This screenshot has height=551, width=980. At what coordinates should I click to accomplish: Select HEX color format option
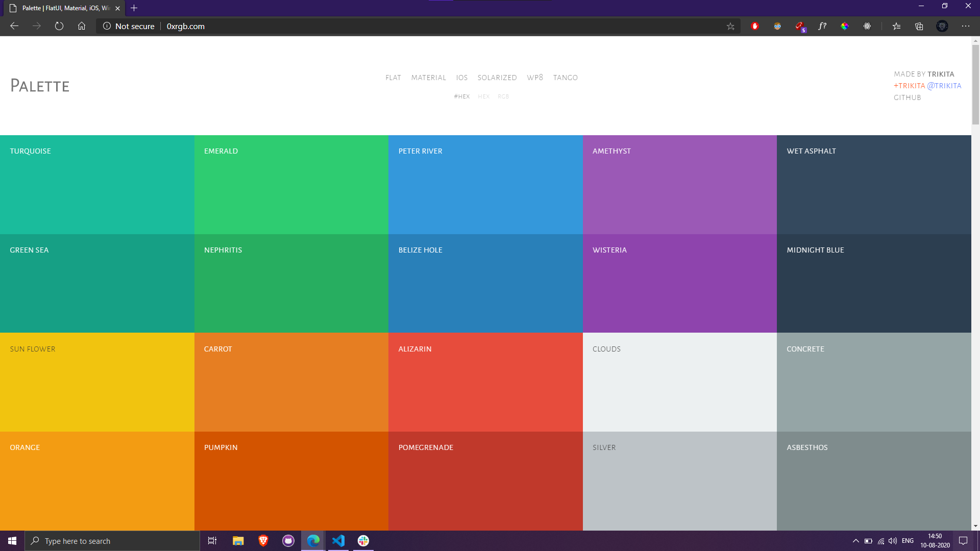pyautogui.click(x=483, y=95)
